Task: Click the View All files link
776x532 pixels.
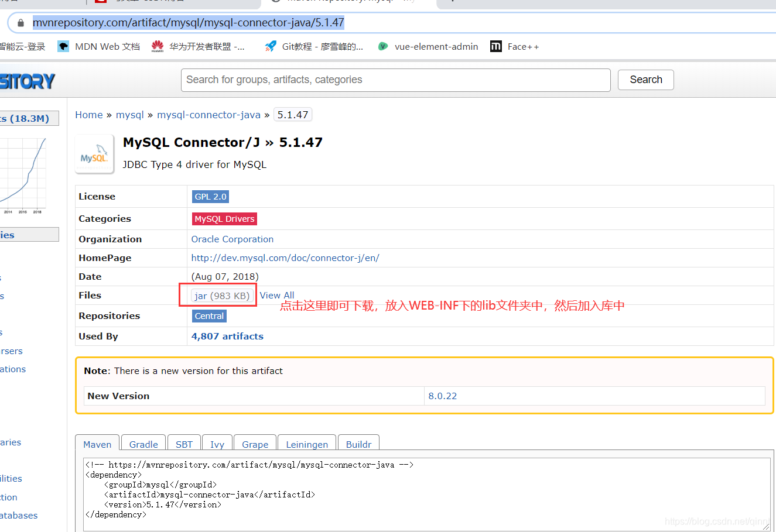Action: pyautogui.click(x=276, y=295)
